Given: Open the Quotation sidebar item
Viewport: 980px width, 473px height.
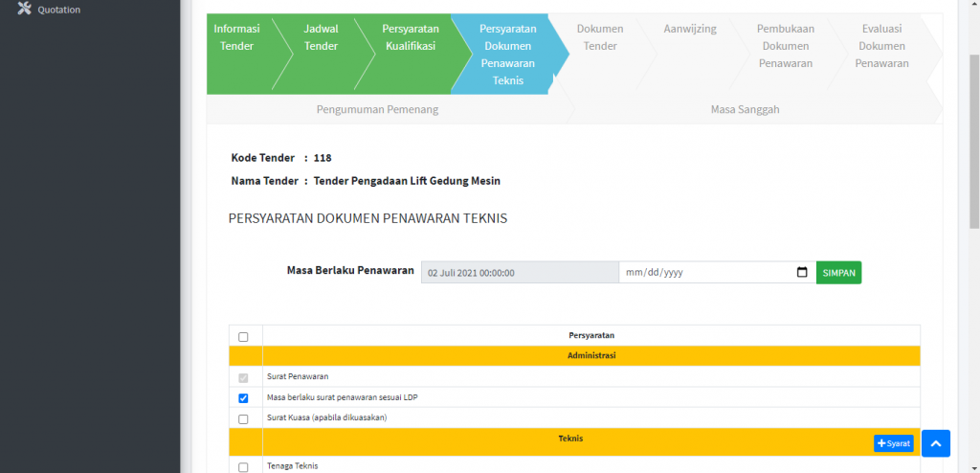Looking at the screenshot, I should pyautogui.click(x=50, y=10).
